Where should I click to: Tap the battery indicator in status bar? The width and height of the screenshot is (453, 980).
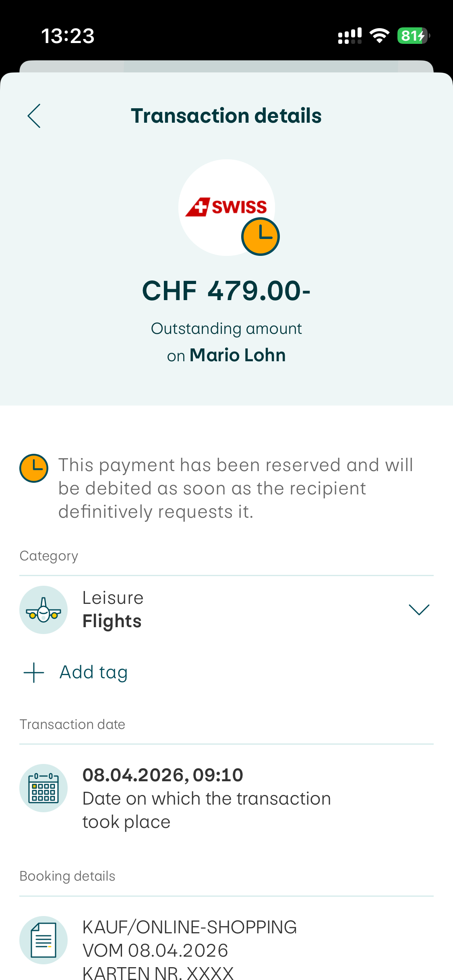(413, 36)
